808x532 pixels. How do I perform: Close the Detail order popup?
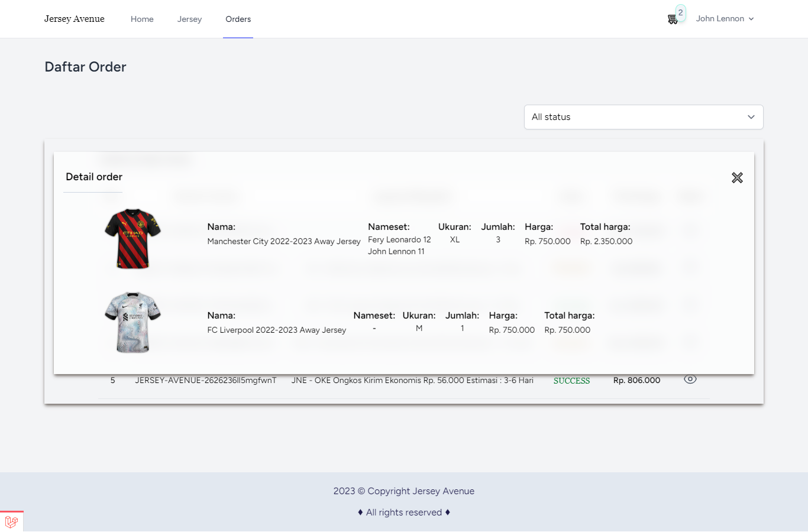tap(737, 177)
